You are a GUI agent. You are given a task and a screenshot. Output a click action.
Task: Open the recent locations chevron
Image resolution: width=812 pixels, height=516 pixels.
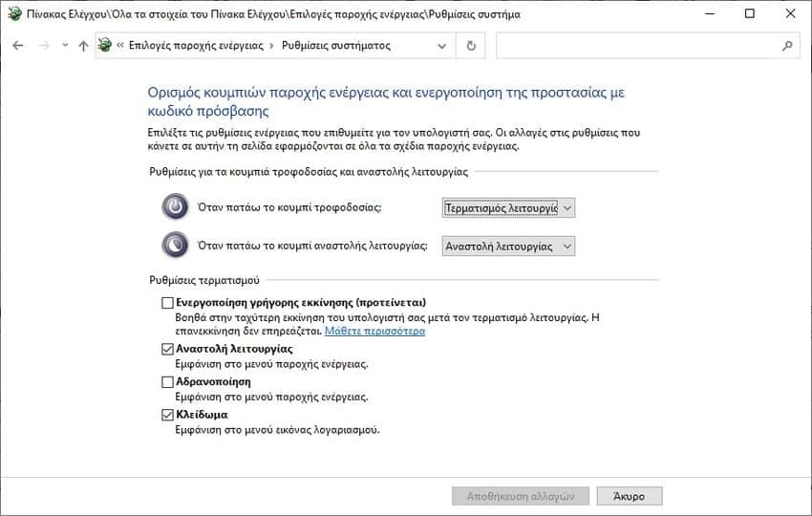pyautogui.click(x=64, y=46)
